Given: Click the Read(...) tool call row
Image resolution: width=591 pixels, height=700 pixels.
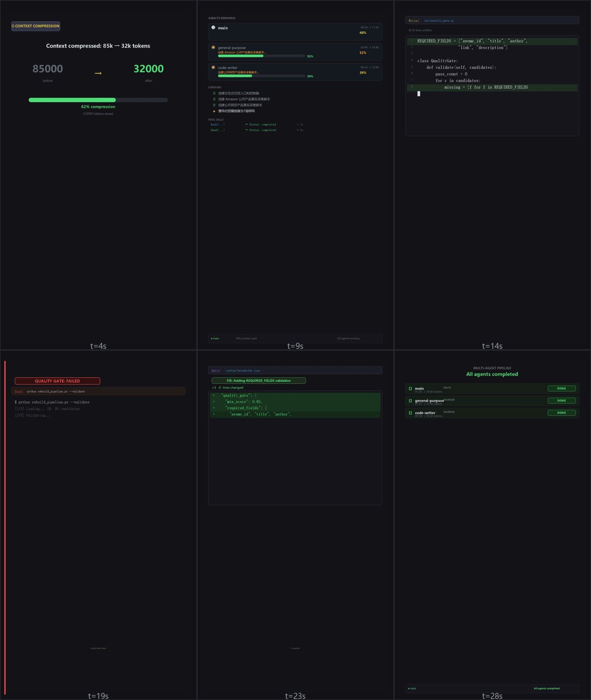Looking at the screenshot, I should [x=257, y=130].
